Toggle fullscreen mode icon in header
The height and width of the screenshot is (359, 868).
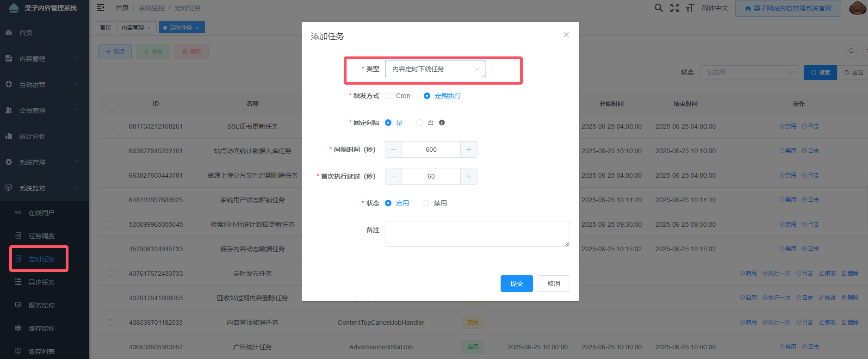675,8
